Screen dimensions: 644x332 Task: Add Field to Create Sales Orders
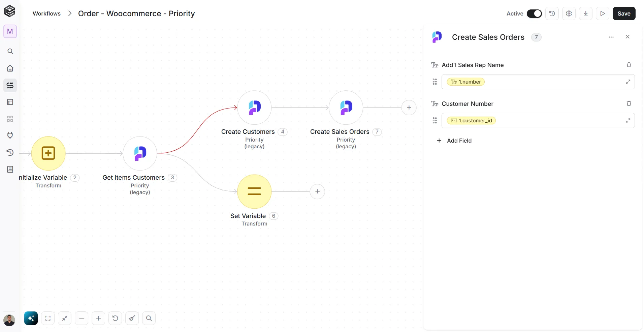(x=454, y=141)
